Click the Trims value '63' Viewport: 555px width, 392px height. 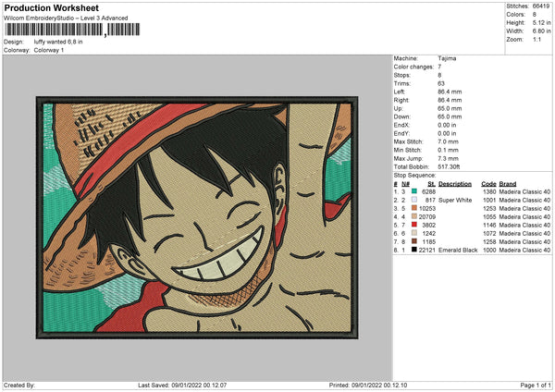pos(441,83)
